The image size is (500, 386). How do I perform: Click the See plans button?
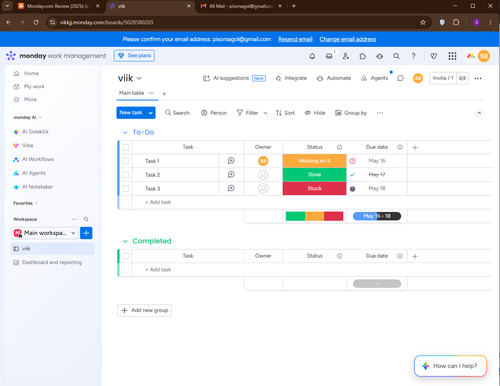point(134,56)
